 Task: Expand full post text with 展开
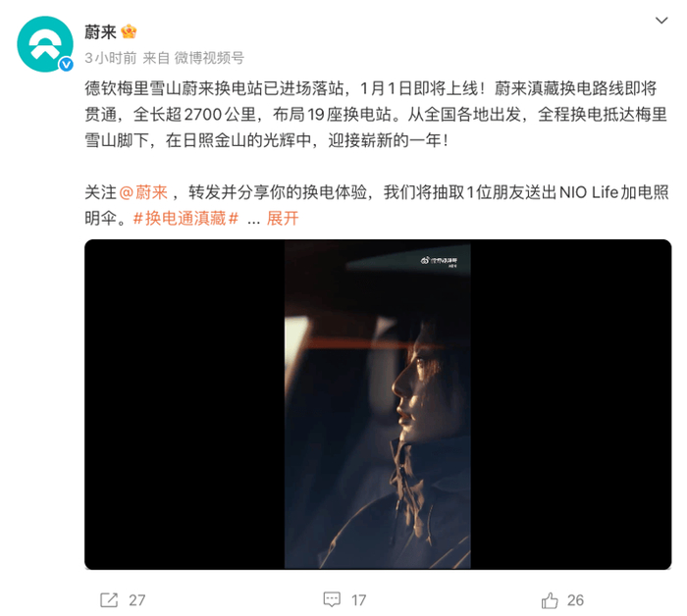click(283, 218)
